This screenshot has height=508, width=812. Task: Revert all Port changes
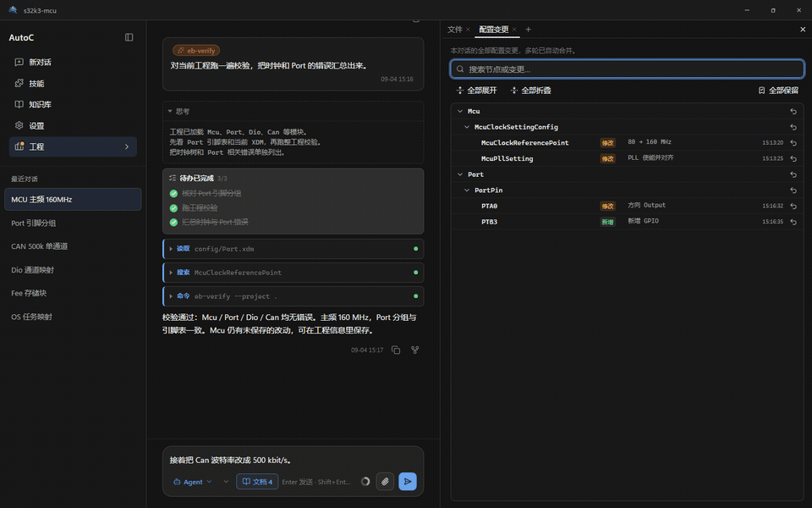click(793, 174)
